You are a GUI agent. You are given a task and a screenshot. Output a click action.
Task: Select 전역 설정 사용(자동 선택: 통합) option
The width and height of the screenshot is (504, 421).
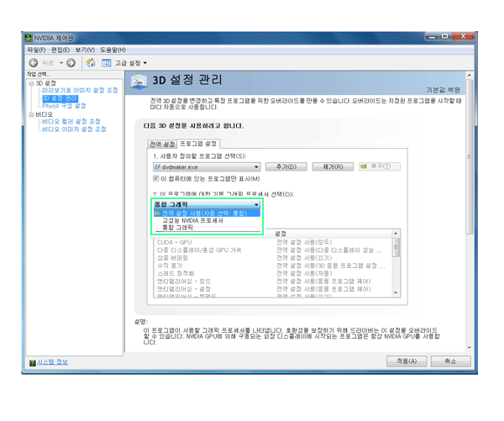click(x=207, y=213)
